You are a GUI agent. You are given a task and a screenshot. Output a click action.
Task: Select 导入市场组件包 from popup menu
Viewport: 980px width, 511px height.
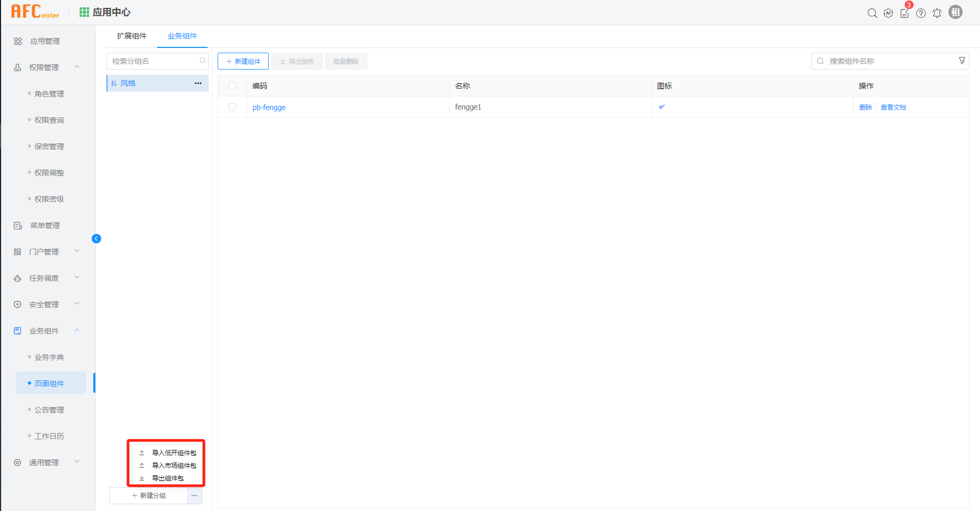[173, 466]
